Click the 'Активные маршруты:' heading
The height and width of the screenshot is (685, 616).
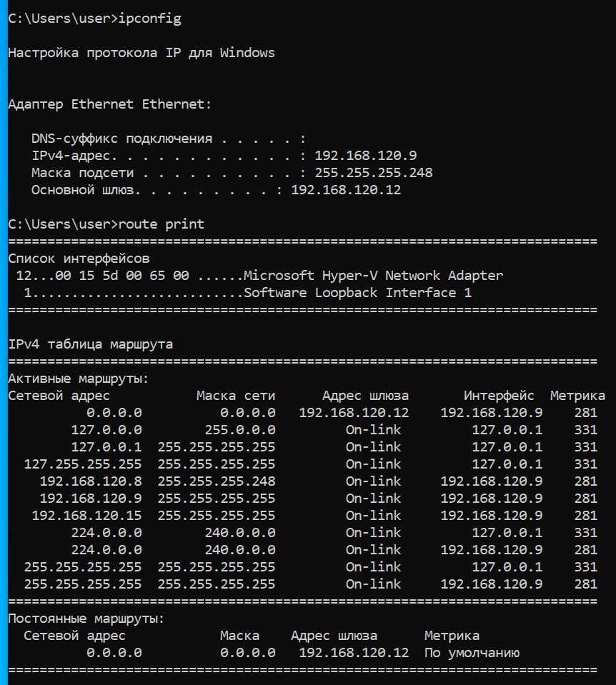[79, 379]
